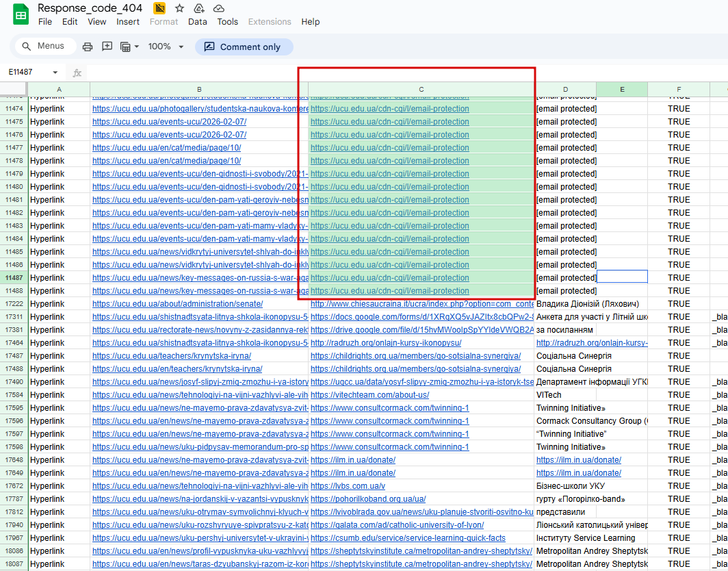Open the events-ucu/2026-02-07 link in row 11475
728x571 pixels.
pos(170,122)
